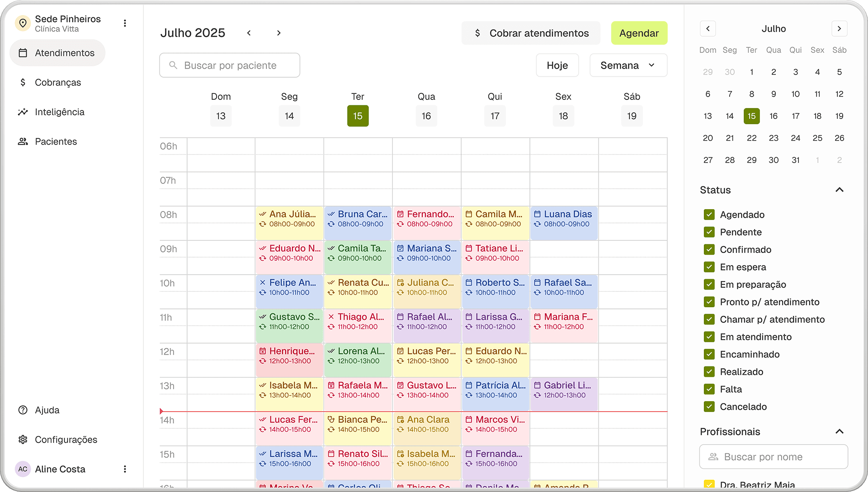Toggle the Cancelado status checkbox

[709, 407]
